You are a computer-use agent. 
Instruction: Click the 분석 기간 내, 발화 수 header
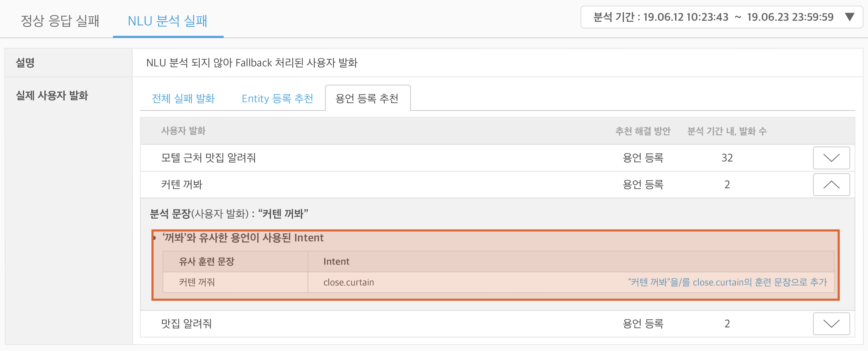pyautogui.click(x=727, y=131)
